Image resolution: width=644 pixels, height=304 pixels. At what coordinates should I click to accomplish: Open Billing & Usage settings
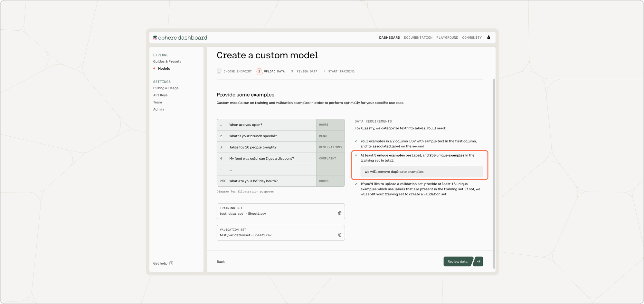tap(166, 88)
